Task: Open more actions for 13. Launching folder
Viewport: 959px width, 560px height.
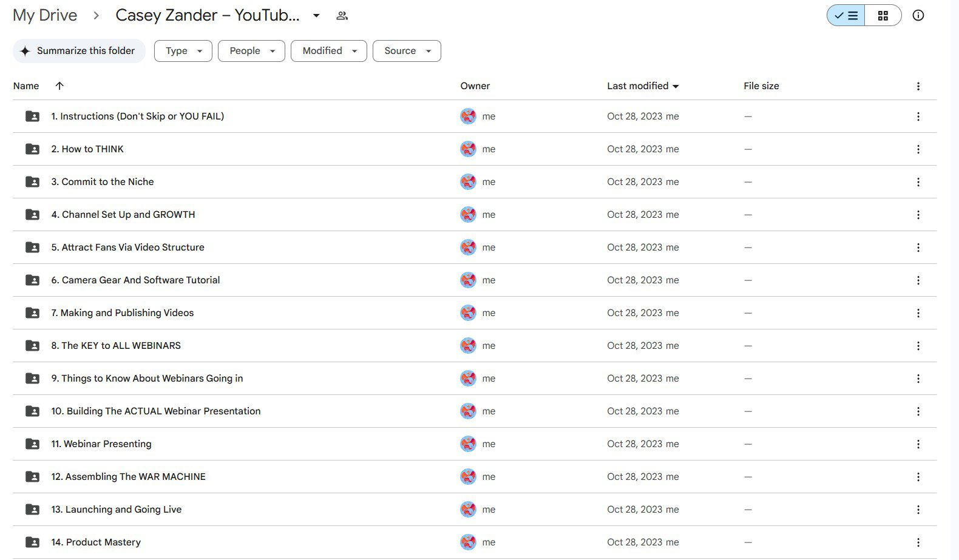Action: point(918,510)
